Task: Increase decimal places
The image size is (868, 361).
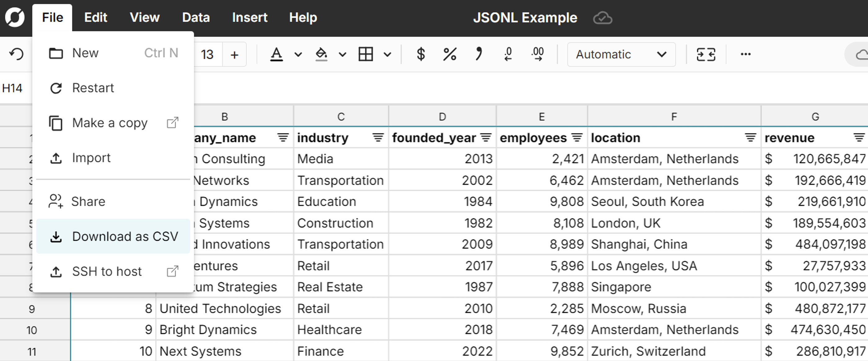Action: click(x=538, y=54)
